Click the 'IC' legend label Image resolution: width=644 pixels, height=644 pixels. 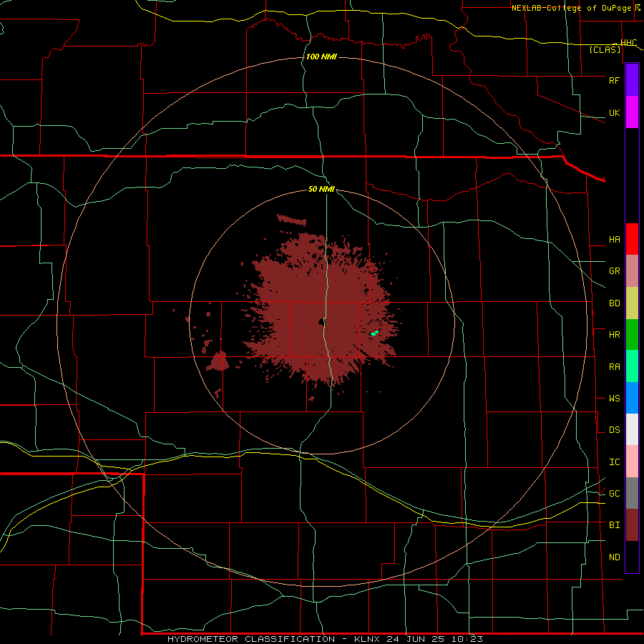[614, 462]
